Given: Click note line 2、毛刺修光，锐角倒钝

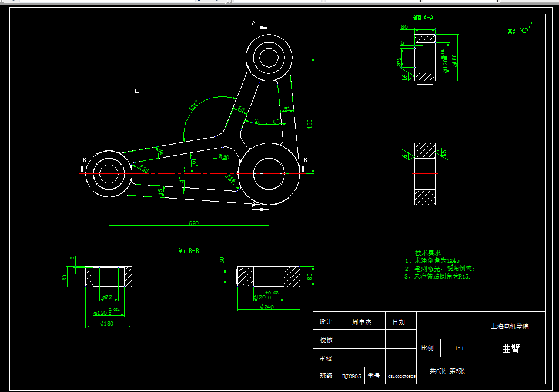Looking at the screenshot, I should [440, 269].
